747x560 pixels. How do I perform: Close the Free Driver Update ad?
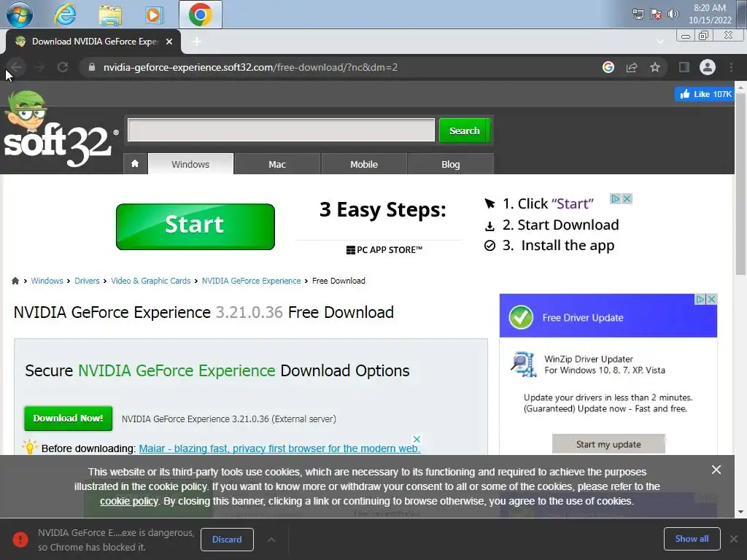[712, 299]
